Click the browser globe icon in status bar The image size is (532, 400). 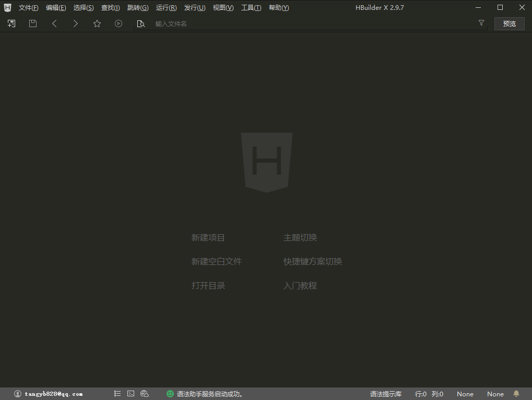[x=145, y=394]
